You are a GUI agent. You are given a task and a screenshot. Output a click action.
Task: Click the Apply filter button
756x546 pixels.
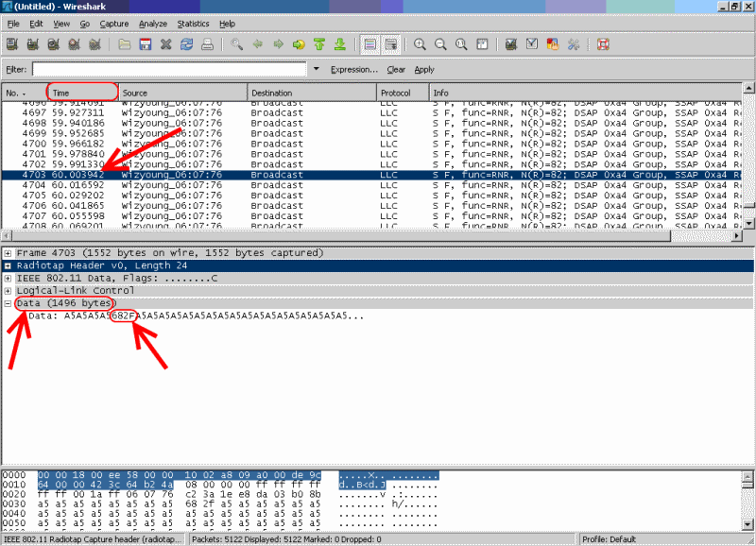[x=424, y=69]
